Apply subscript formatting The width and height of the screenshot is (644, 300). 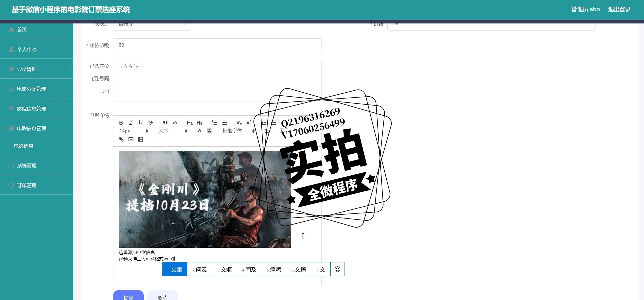[x=239, y=123]
